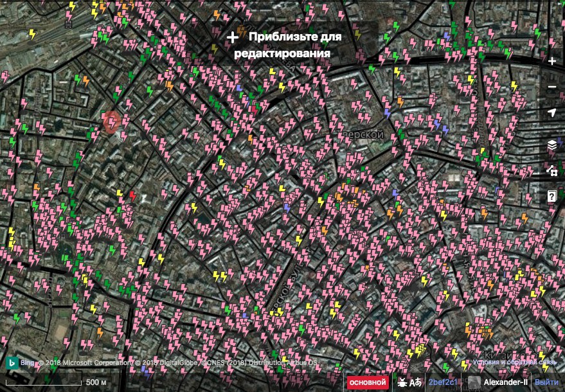Open the map data settings panel
Image resolution: width=565 pixels, height=392 pixels.
click(552, 171)
